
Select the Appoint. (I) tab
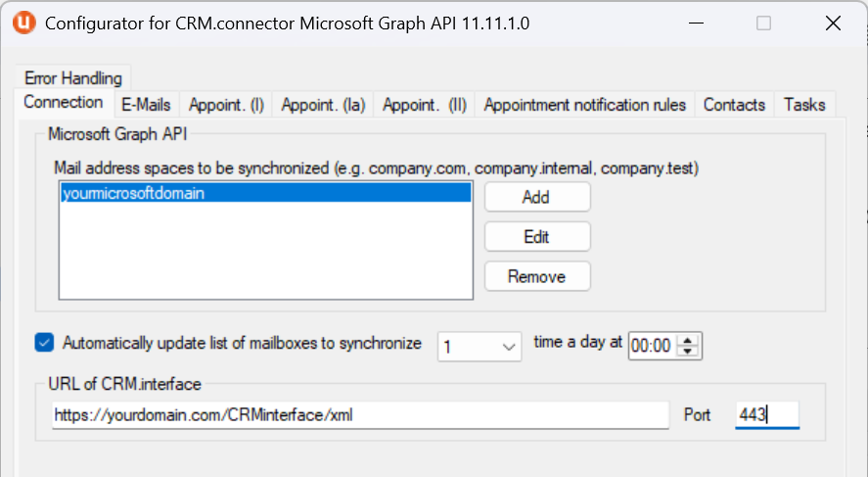[x=226, y=105]
